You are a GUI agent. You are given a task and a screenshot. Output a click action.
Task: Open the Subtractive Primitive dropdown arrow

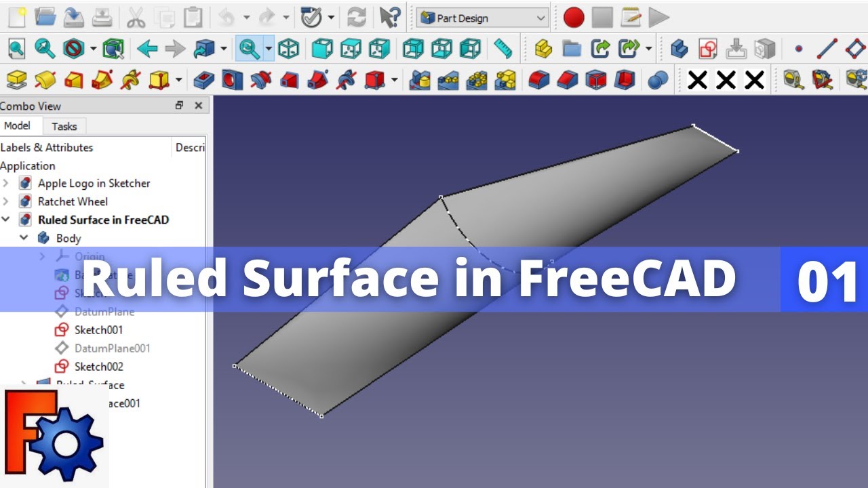tap(395, 80)
